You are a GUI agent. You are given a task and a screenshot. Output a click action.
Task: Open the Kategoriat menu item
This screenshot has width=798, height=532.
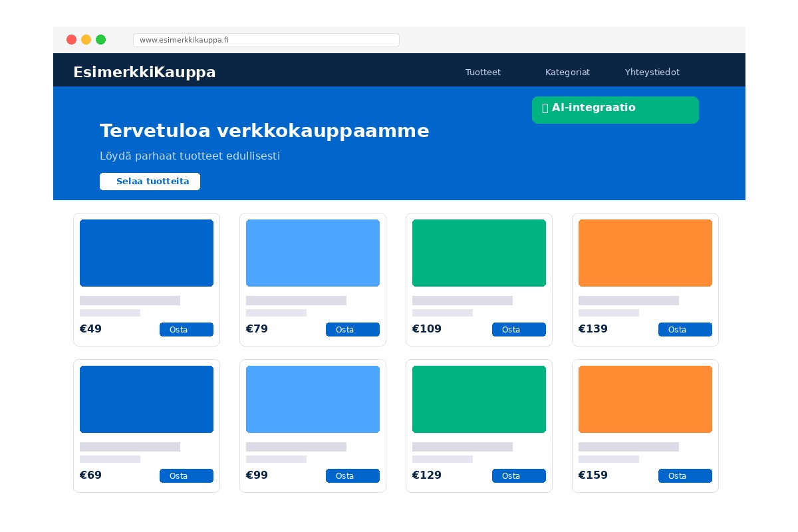[x=567, y=72]
